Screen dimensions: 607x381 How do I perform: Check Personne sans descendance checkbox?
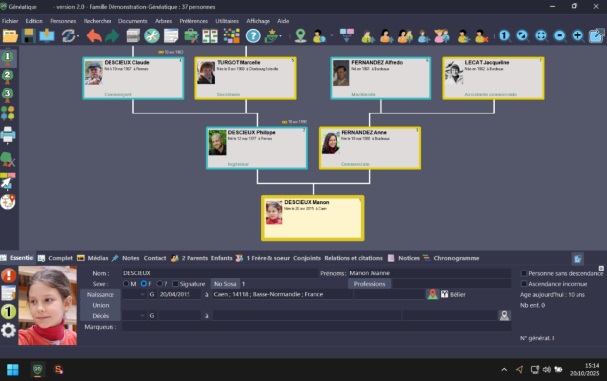pyautogui.click(x=524, y=273)
